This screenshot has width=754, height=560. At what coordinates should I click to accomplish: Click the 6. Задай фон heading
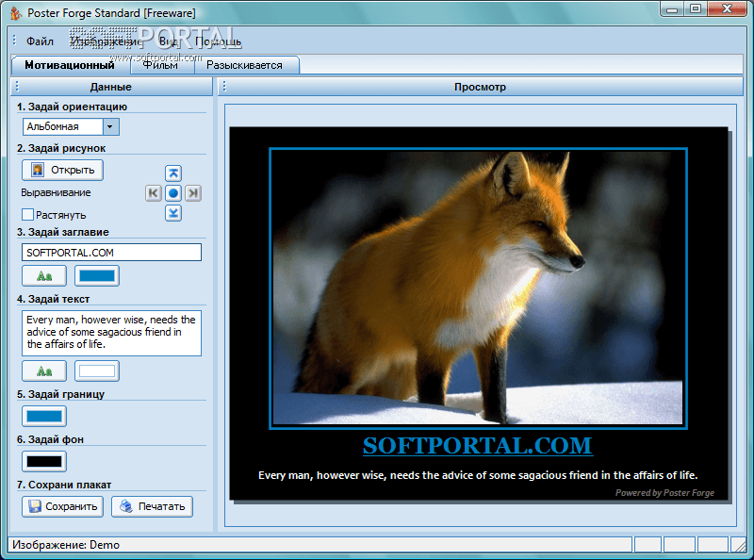[x=50, y=439]
